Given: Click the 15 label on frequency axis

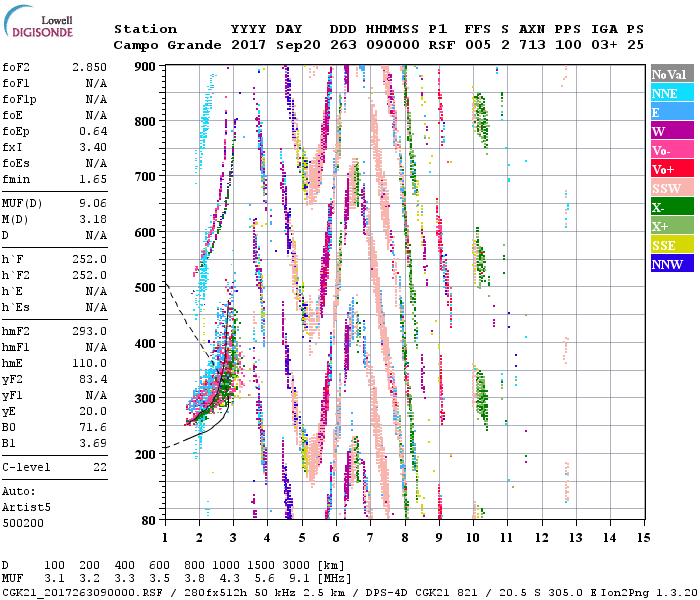Looking at the screenshot, I should 643,537.
